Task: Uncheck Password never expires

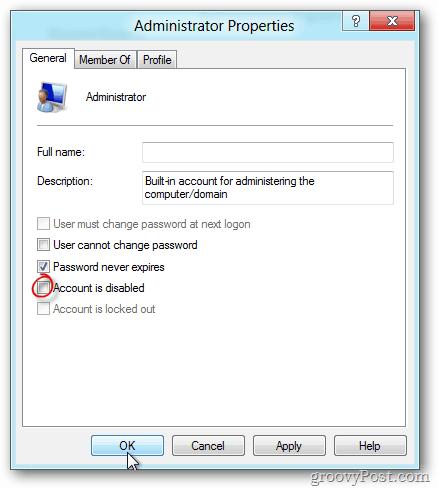Action: point(43,266)
